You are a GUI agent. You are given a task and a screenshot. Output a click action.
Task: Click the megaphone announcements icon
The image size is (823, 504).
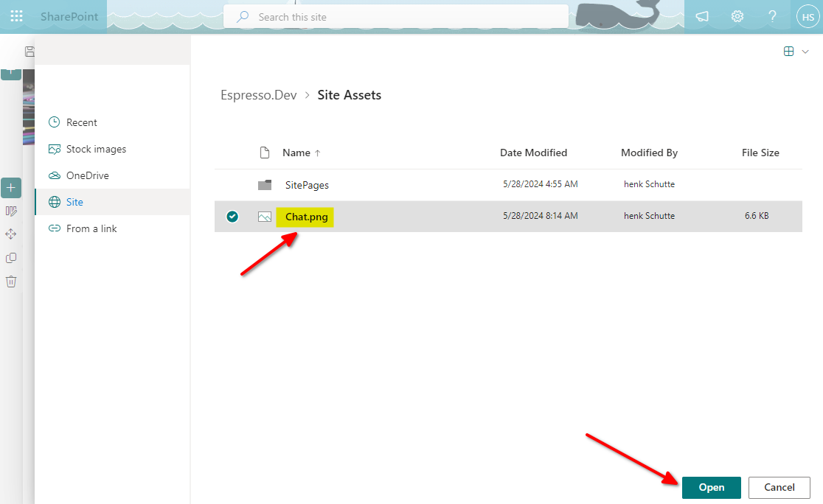702,16
